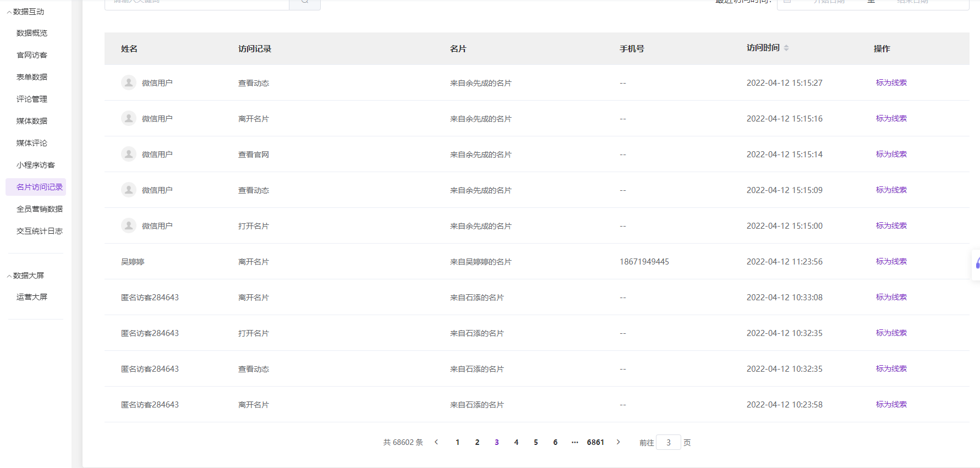Go to page 1
Image resolution: width=980 pixels, height=468 pixels.
click(x=457, y=442)
